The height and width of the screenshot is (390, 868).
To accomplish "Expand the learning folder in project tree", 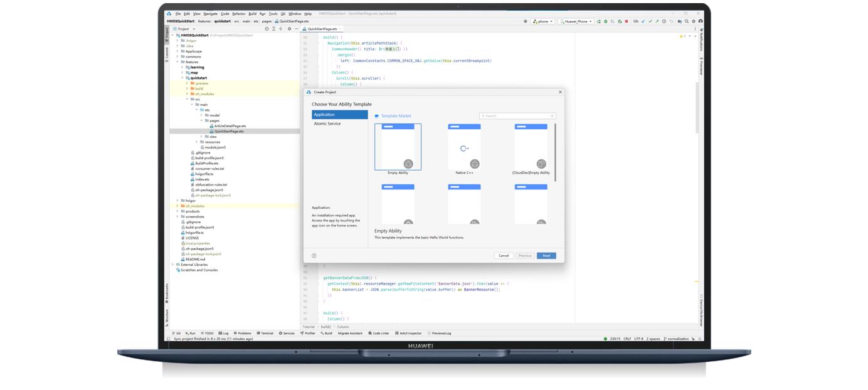I will pos(183,67).
